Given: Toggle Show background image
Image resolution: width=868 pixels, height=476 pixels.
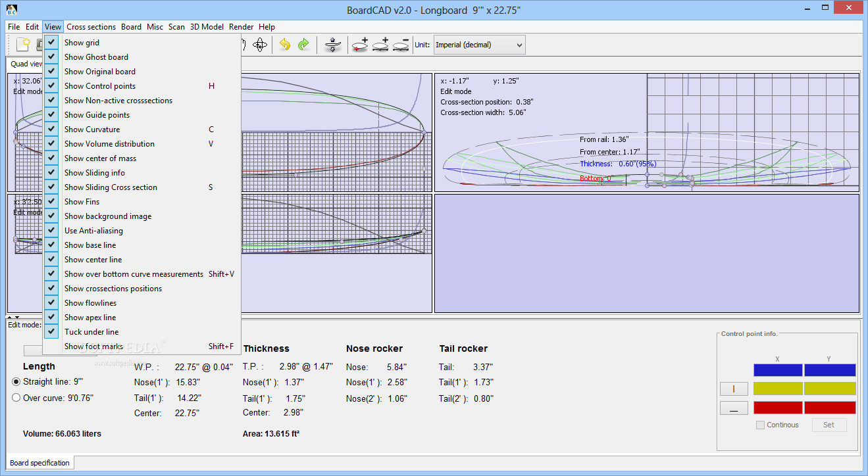Looking at the screenshot, I should click(x=142, y=216).
